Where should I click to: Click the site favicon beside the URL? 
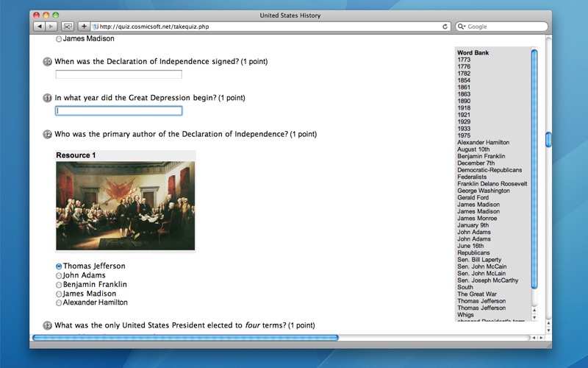click(x=96, y=26)
